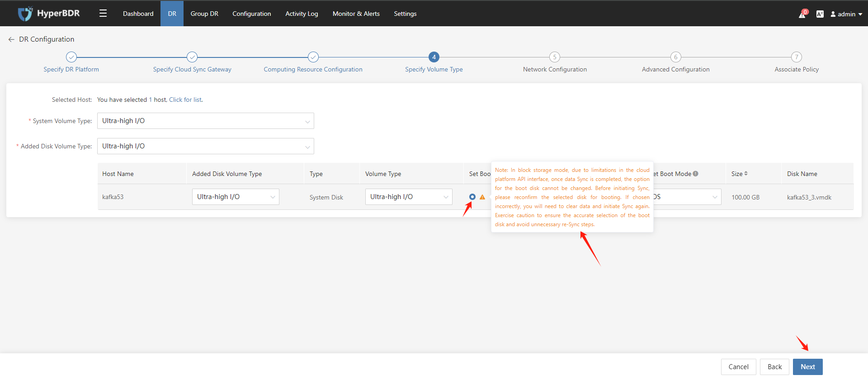The width and height of the screenshot is (868, 380).
Task: Open the Group DR menu
Action: pyautogui.click(x=204, y=14)
